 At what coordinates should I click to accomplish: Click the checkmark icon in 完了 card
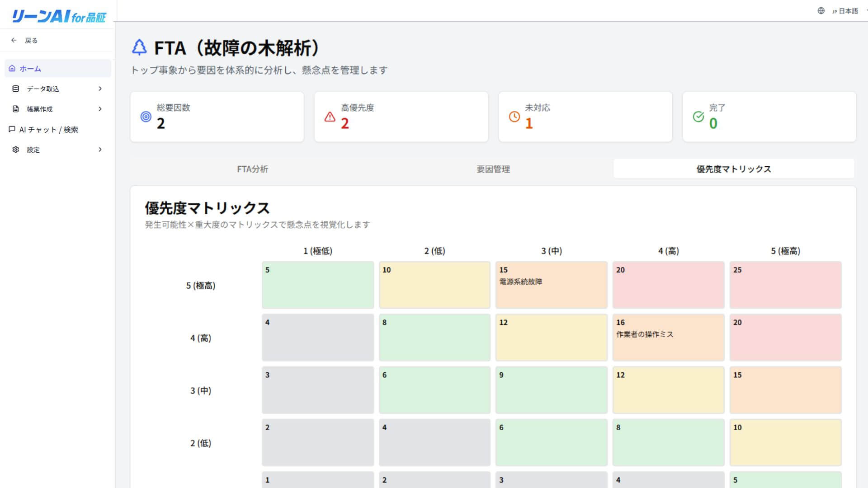(x=698, y=117)
